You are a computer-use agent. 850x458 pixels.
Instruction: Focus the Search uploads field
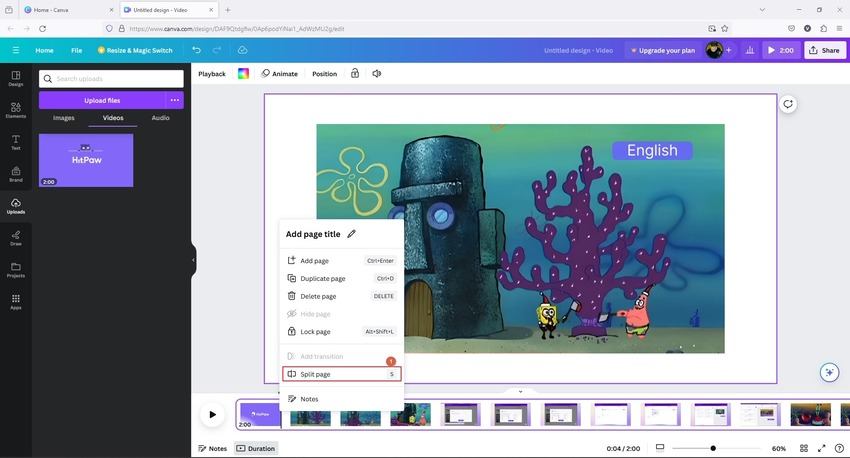111,79
